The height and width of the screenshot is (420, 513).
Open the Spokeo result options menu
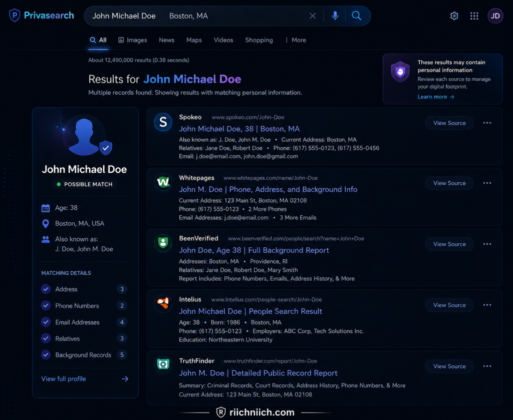coord(487,123)
